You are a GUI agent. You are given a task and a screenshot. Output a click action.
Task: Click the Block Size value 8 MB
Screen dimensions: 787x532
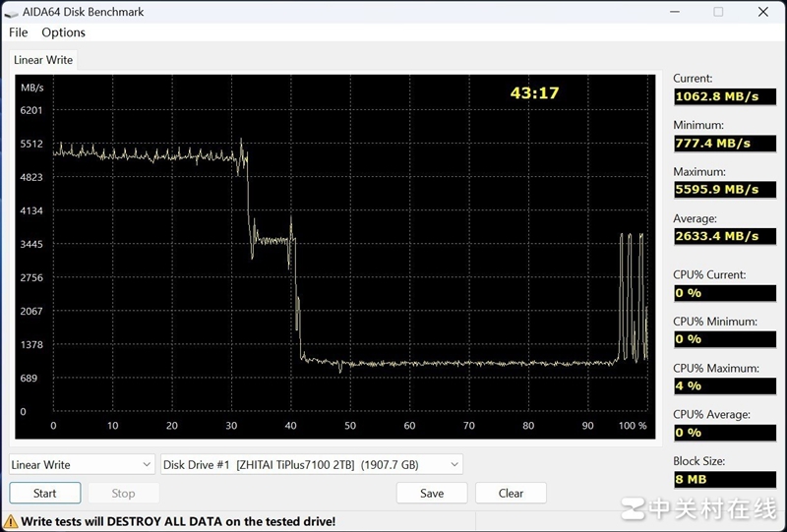[725, 479]
